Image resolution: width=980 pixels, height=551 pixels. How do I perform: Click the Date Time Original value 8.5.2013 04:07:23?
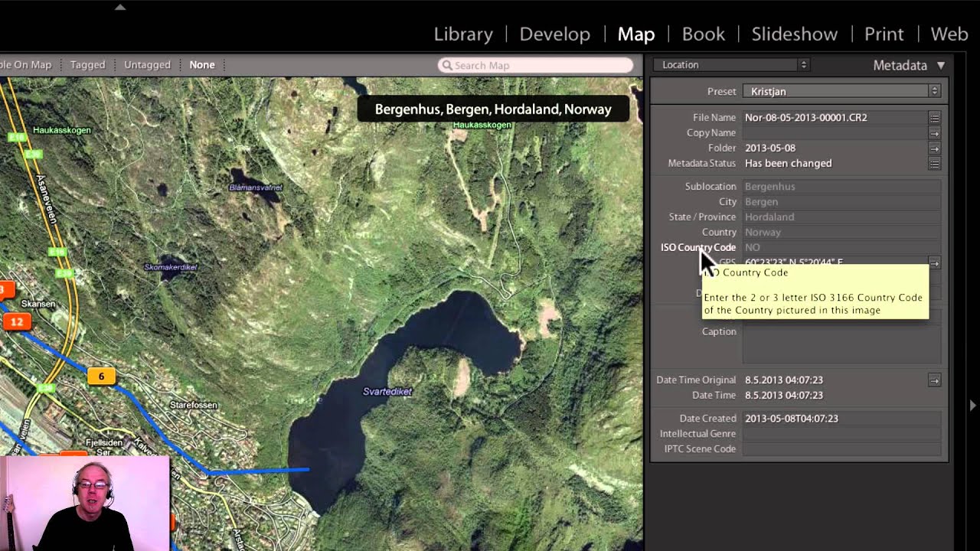[784, 380]
